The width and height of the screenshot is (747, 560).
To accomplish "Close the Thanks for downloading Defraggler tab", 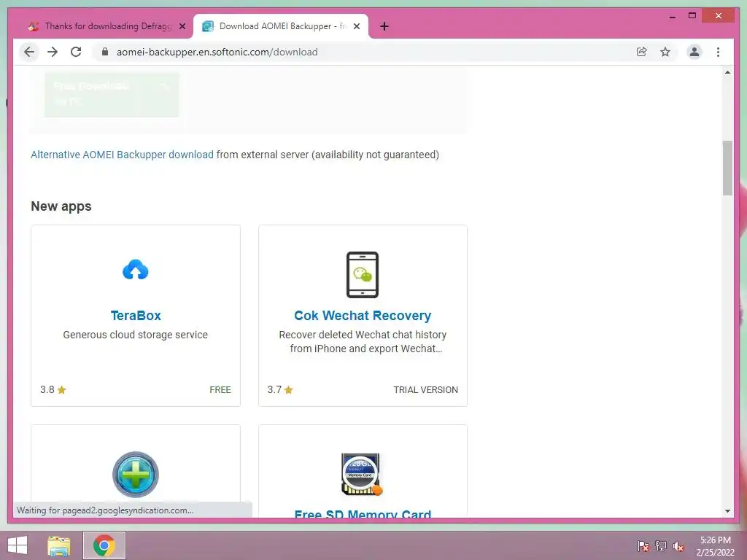I will coord(182,26).
